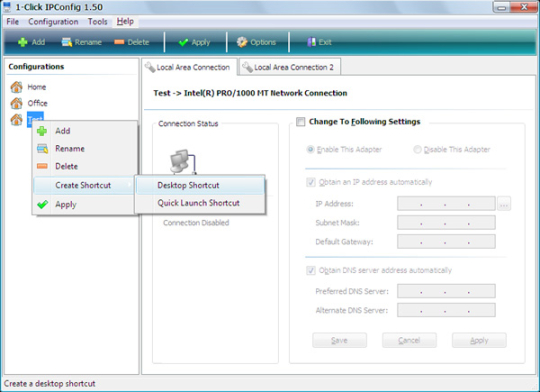The height and width of the screenshot is (392, 540).
Task: Click the green-check Apply toolbar button
Action: point(195,42)
